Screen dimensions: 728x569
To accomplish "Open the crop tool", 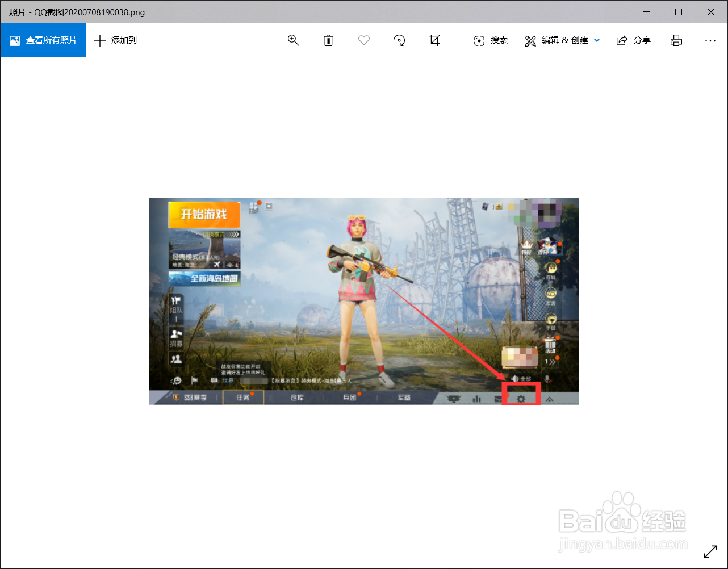I will (x=434, y=40).
